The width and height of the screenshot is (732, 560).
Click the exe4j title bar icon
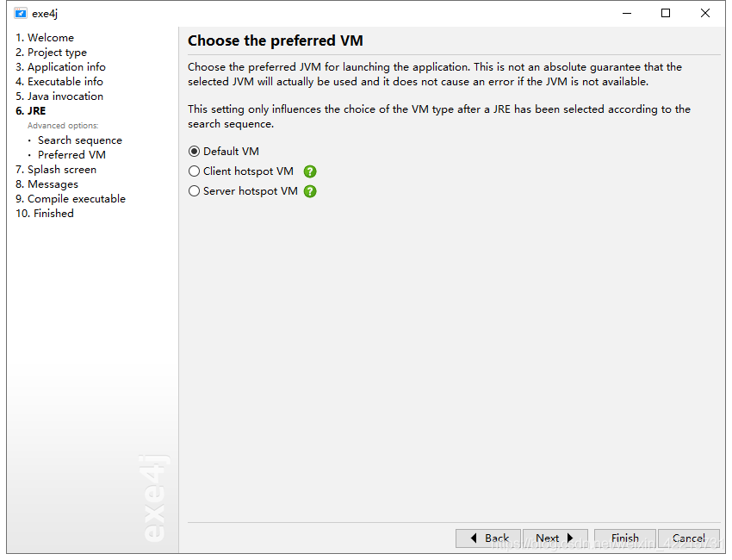[21, 14]
